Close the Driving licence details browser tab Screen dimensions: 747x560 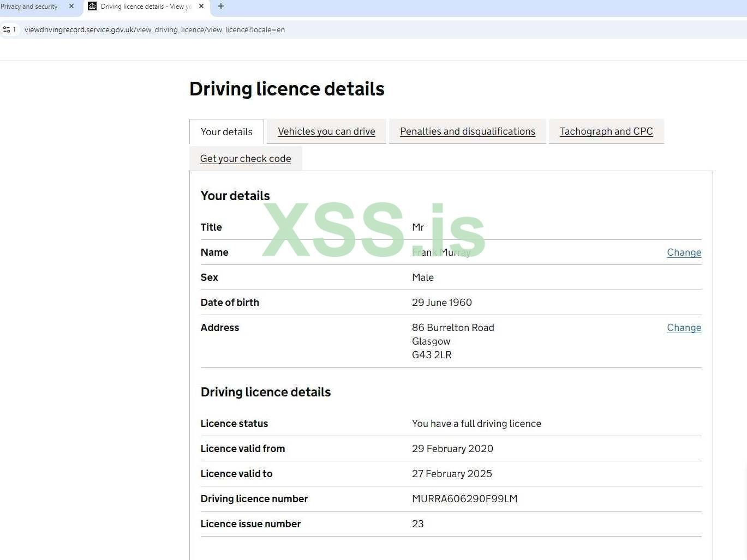pyautogui.click(x=201, y=7)
